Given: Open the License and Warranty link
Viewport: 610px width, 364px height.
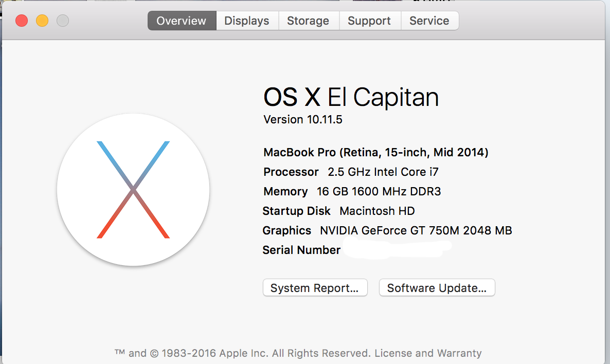Looking at the screenshot, I should pyautogui.click(x=428, y=353).
